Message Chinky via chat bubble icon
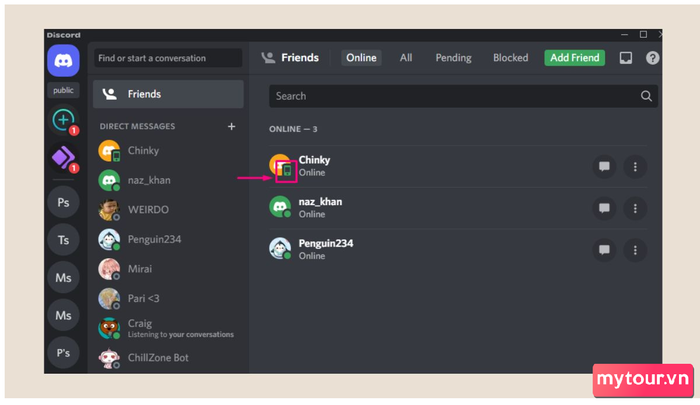 click(604, 167)
